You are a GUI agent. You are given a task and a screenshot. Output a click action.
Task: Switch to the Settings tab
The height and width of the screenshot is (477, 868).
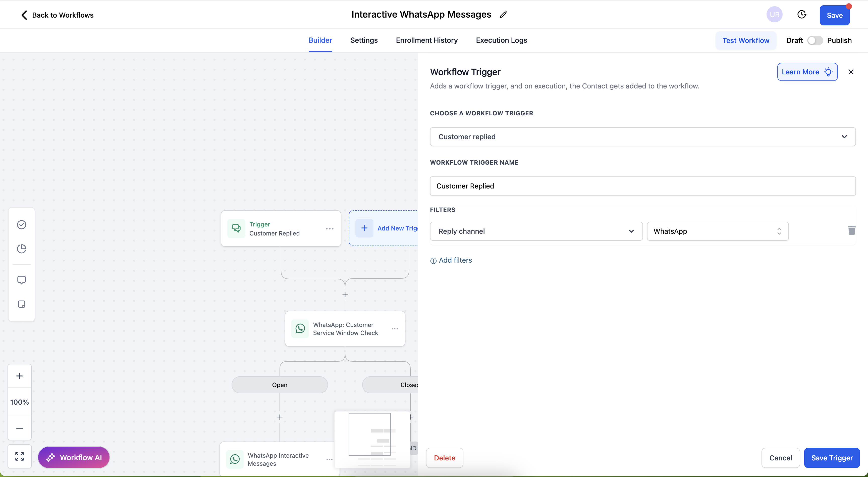tap(364, 40)
